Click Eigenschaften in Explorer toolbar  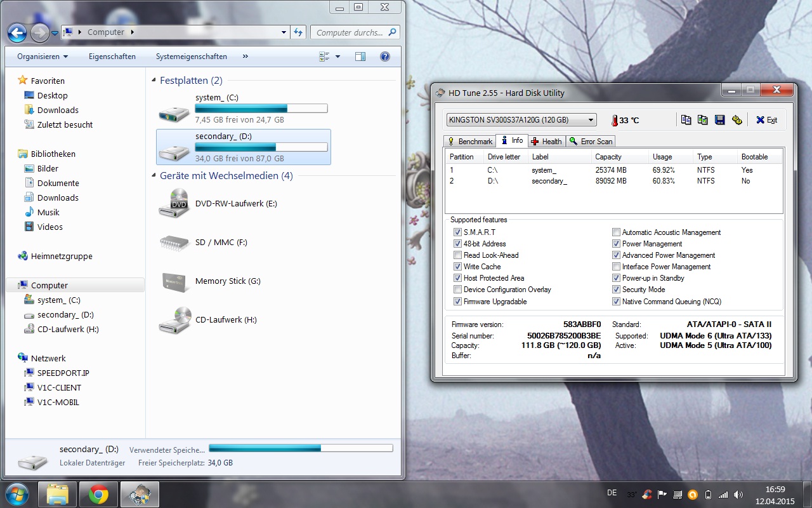(112, 57)
